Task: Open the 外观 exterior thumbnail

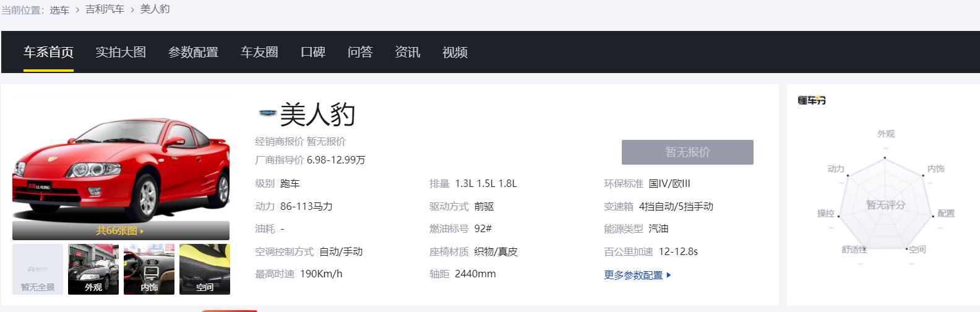Action: click(x=93, y=269)
